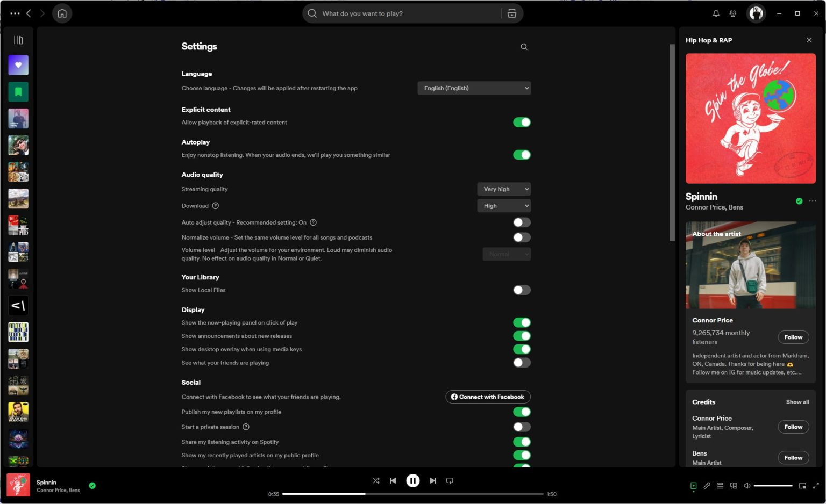Click the Settings page scrollbar
Screen dimensions: 826x504
pyautogui.click(x=672, y=143)
